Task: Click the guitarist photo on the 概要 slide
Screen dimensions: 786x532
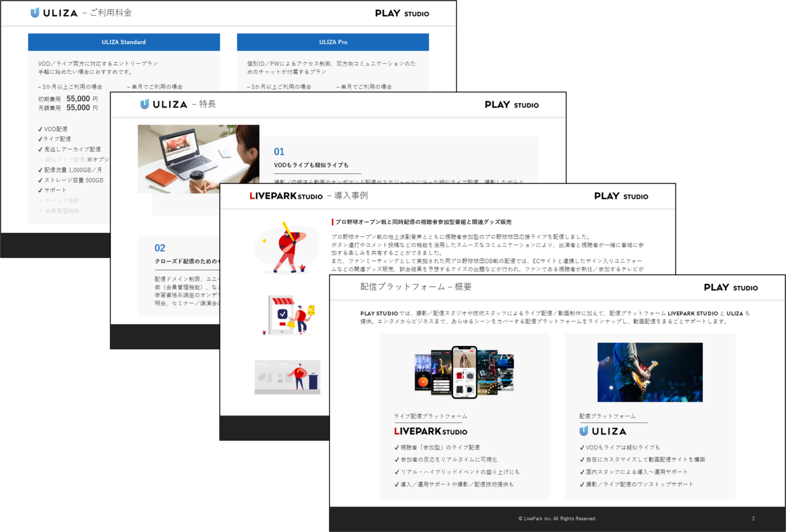Action: [649, 372]
